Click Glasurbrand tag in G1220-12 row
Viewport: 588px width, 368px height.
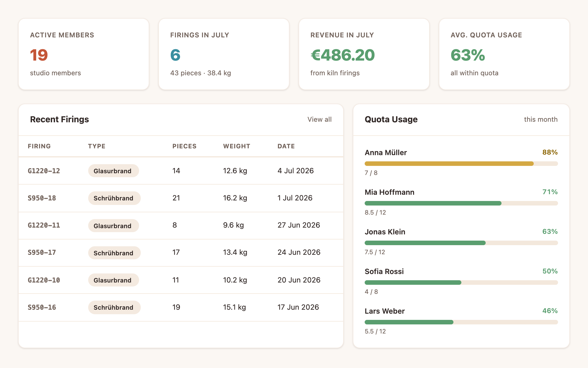(113, 171)
